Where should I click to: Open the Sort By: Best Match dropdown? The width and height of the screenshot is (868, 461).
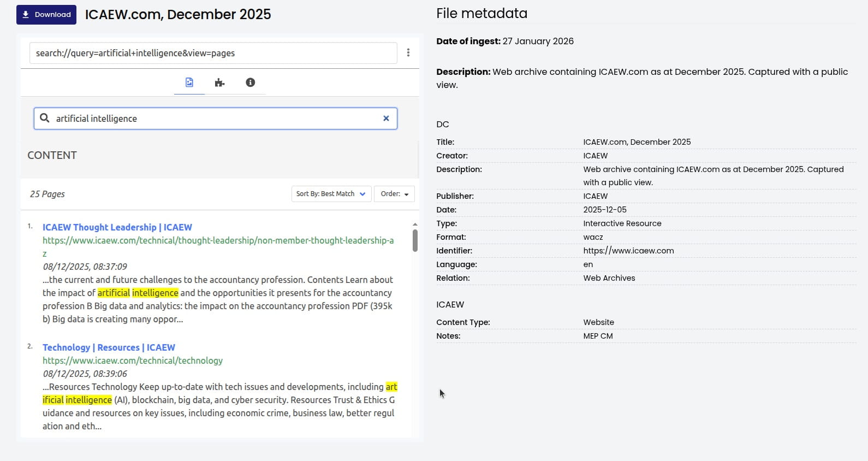[331, 194]
